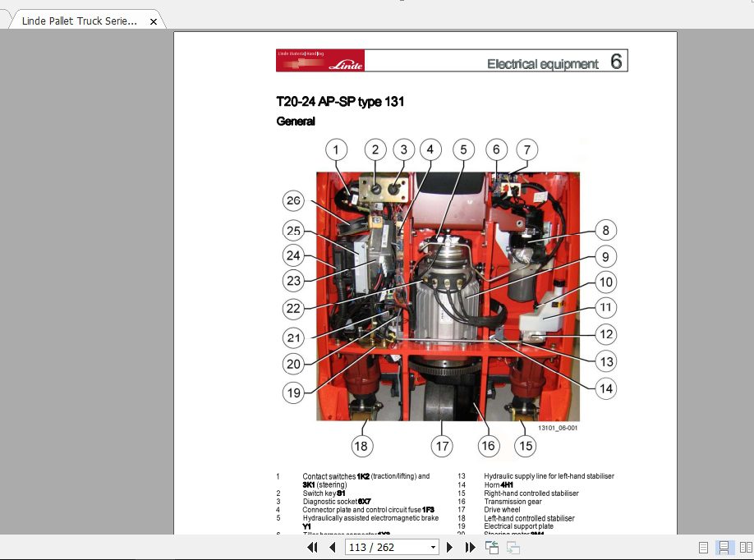Click legend text 'Transmission gear'
The height and width of the screenshot is (560, 754).
513,502
